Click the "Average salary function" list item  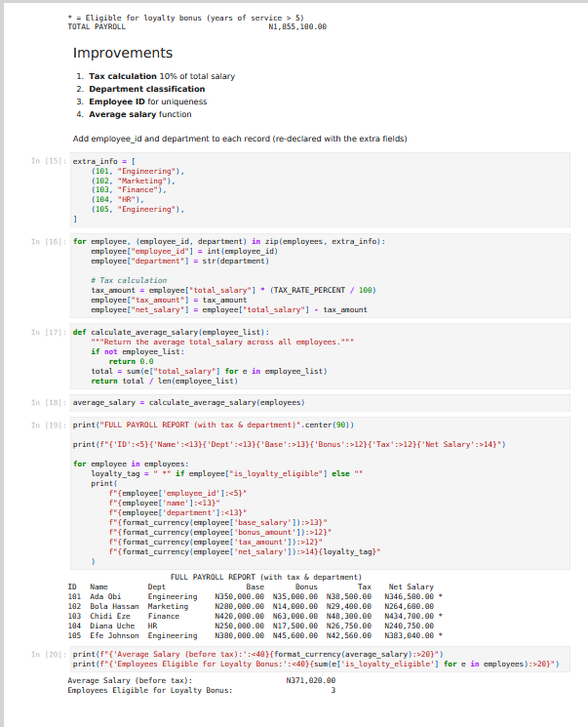(140, 114)
